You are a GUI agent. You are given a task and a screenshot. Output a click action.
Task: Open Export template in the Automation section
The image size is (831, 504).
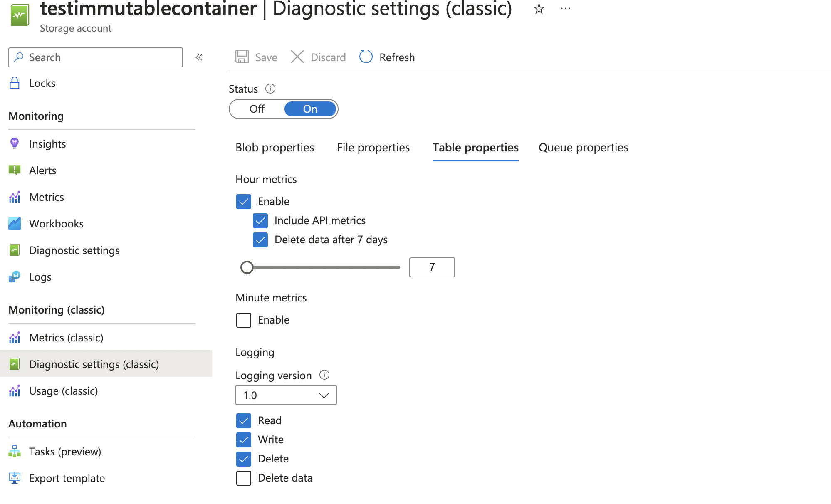click(x=67, y=478)
